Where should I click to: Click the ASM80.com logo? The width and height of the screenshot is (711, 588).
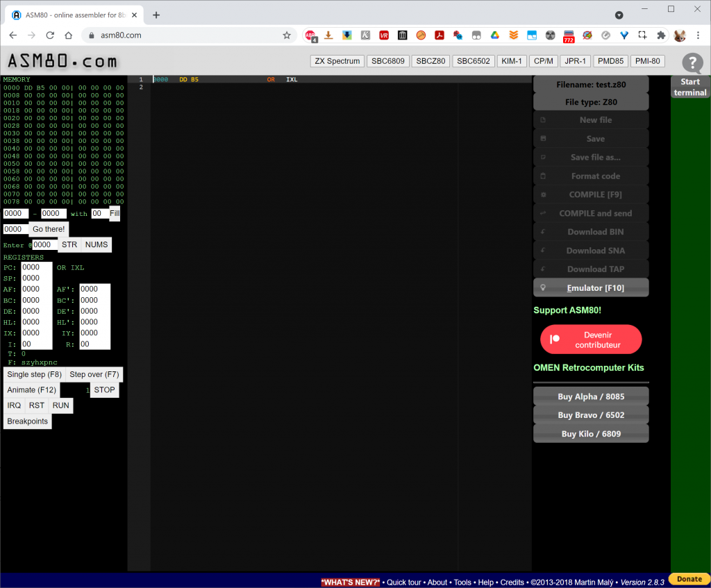coord(62,60)
